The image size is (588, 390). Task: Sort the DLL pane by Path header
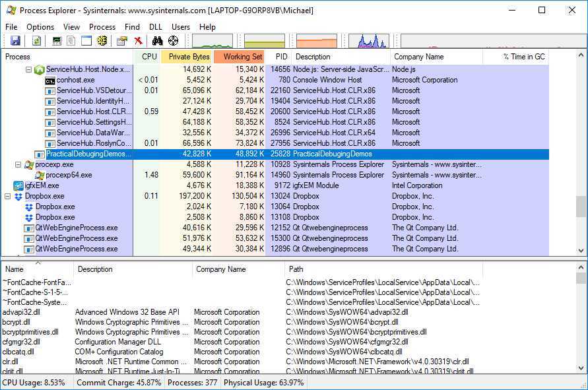tap(383, 269)
